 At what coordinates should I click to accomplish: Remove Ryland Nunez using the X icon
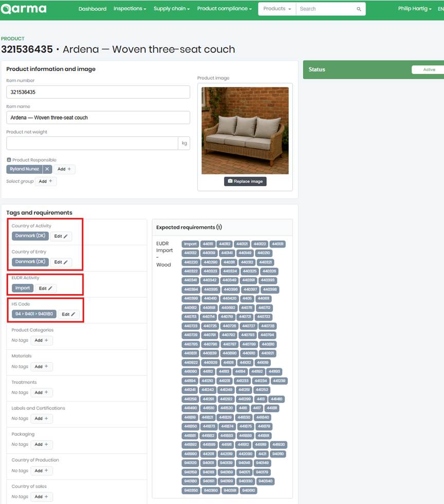tap(47, 169)
